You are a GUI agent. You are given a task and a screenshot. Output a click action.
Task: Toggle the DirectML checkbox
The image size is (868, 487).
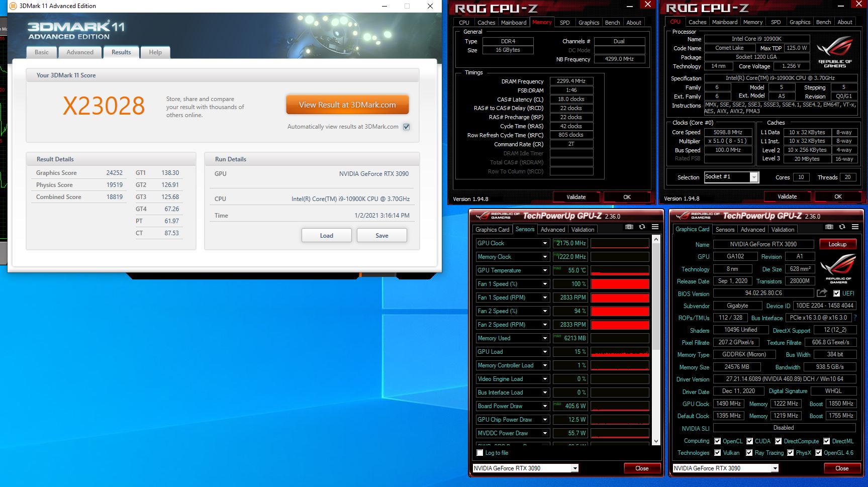coord(827,441)
